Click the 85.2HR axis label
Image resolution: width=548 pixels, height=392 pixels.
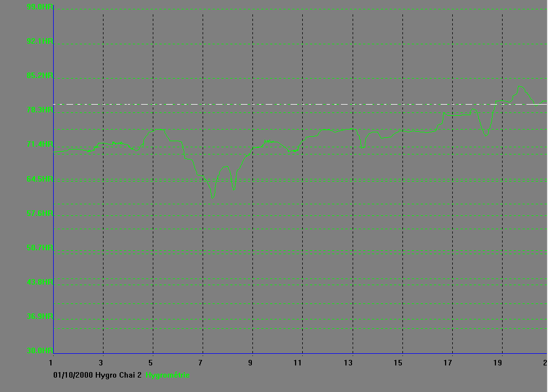[x=40, y=75]
